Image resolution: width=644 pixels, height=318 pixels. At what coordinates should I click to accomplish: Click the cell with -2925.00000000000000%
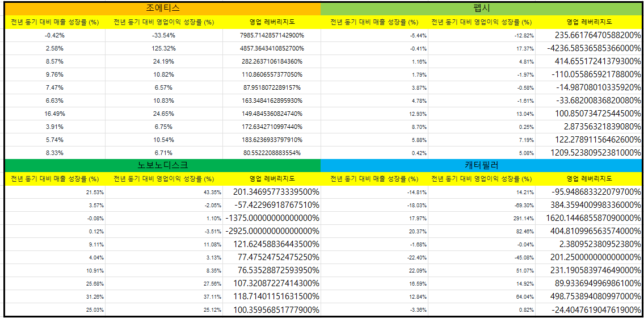point(272,231)
